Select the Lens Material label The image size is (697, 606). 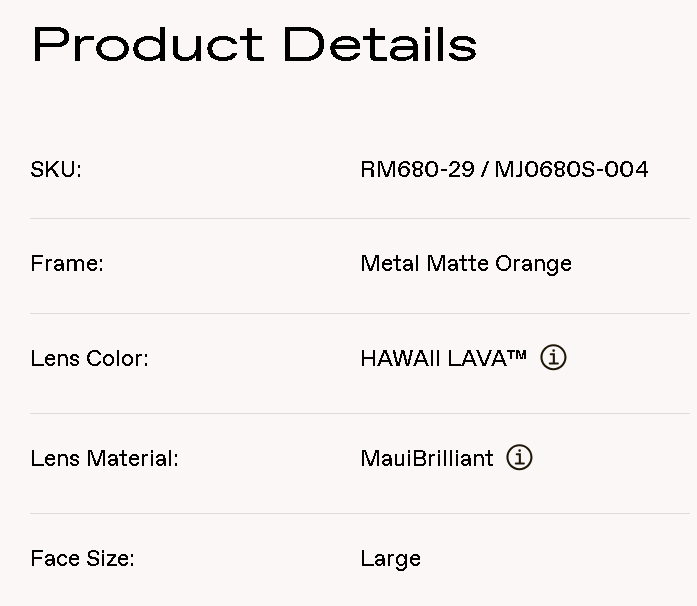(104, 459)
